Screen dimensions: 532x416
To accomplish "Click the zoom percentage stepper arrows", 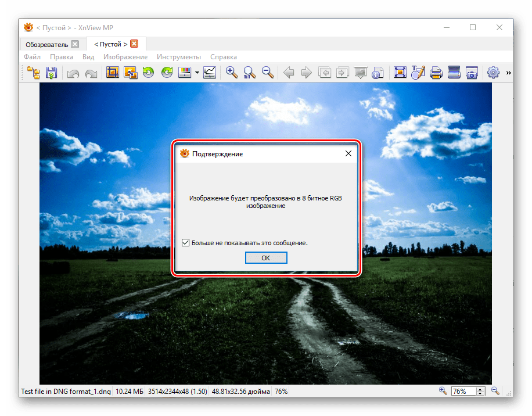I will [480, 391].
